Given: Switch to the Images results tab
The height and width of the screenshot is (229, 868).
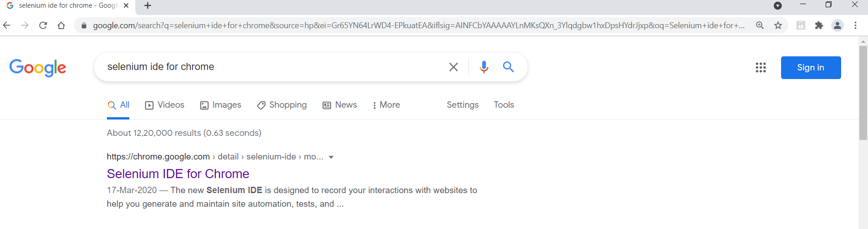Looking at the screenshot, I should 221,105.
